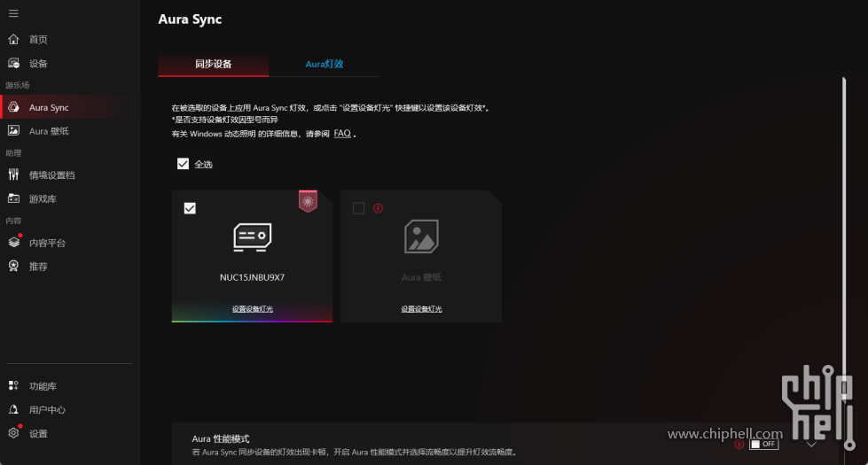Image resolution: width=868 pixels, height=465 pixels.
Task: Click 设置设备灯光 under Aura 壁纸
Action: (x=421, y=309)
